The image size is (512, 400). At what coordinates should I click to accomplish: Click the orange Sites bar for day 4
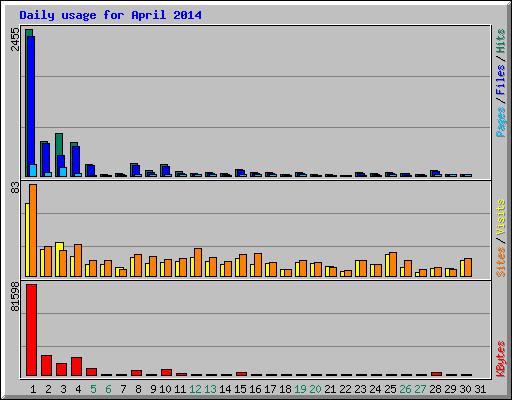pos(78,260)
